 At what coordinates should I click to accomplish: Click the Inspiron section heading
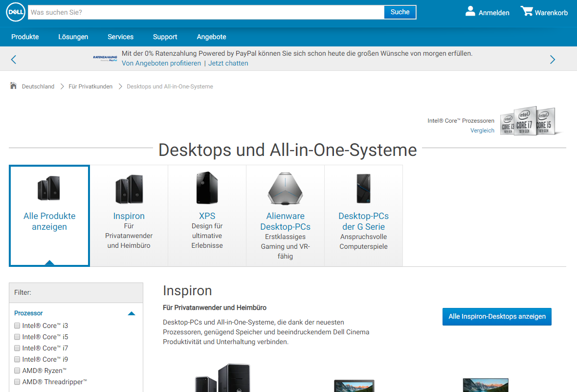point(187,290)
